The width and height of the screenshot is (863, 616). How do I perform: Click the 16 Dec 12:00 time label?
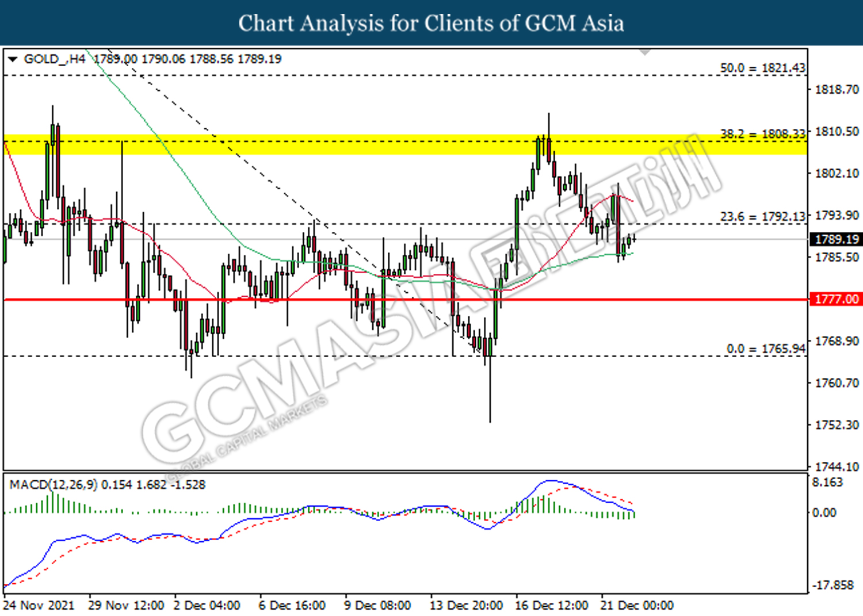[x=551, y=605]
